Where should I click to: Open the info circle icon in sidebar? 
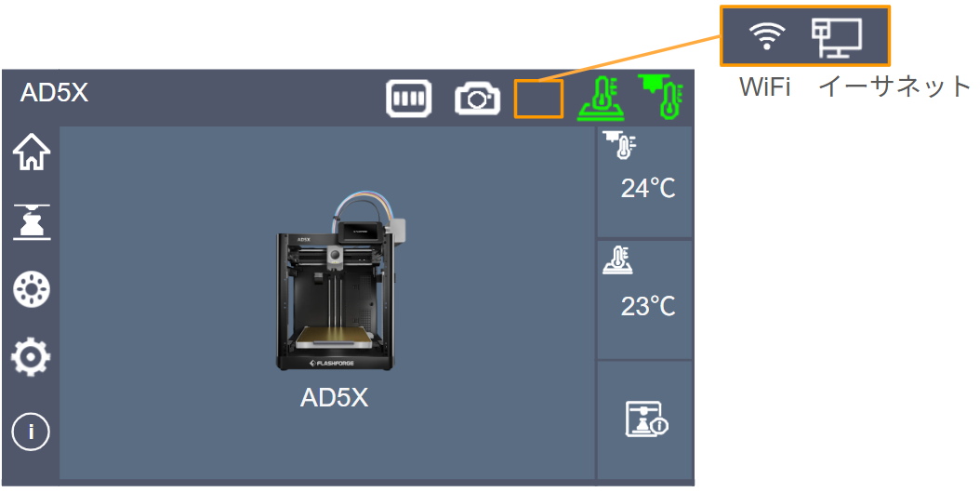tap(31, 432)
